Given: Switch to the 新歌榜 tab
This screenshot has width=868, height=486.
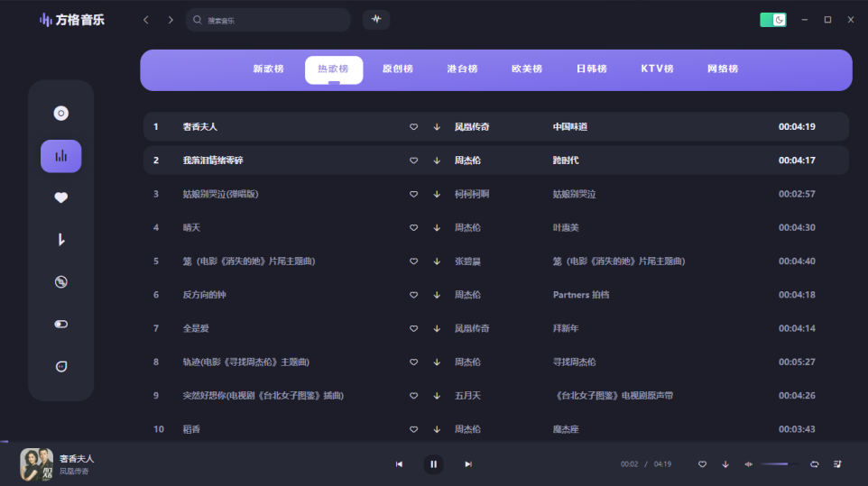Looking at the screenshot, I should [x=269, y=69].
